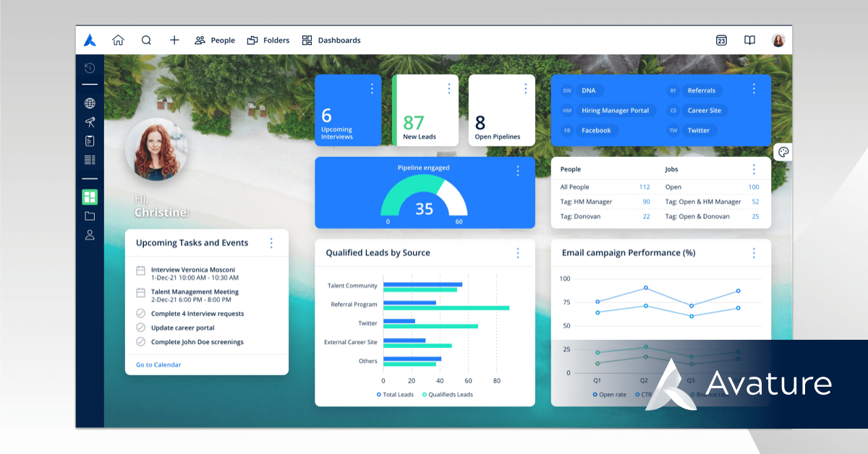The image size is (868, 454).
Task: Open the calendar icon in top bar
Action: click(x=721, y=40)
